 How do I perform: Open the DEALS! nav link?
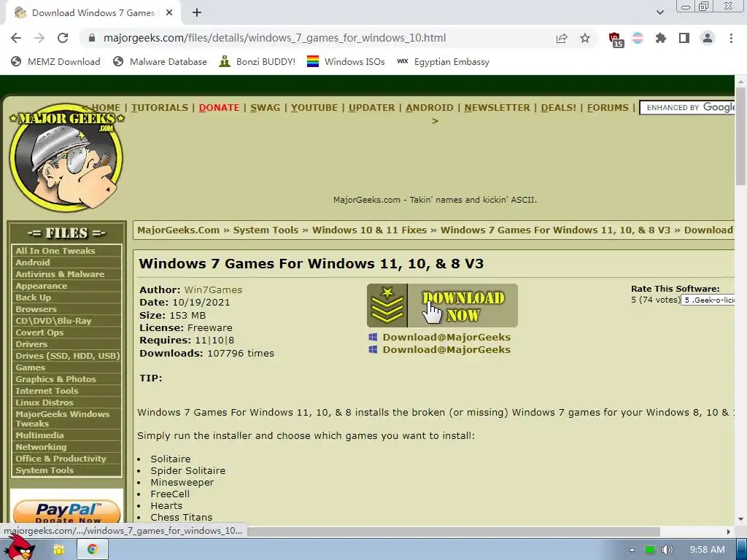click(558, 108)
